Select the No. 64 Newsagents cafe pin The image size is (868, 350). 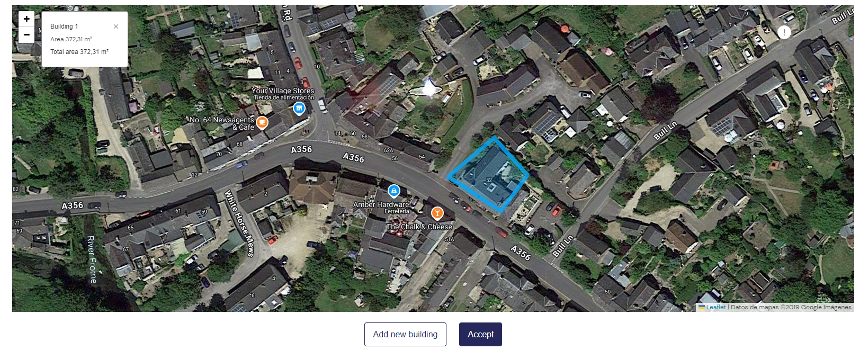point(262,123)
